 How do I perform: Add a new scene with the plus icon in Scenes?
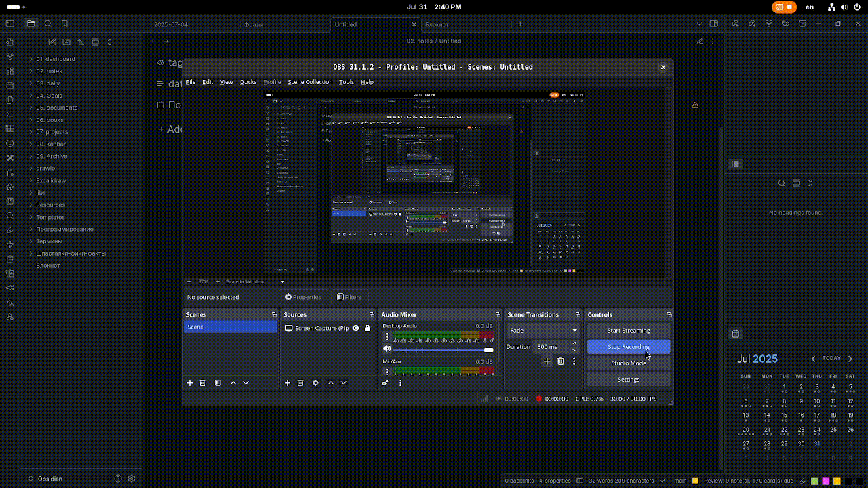(x=190, y=383)
